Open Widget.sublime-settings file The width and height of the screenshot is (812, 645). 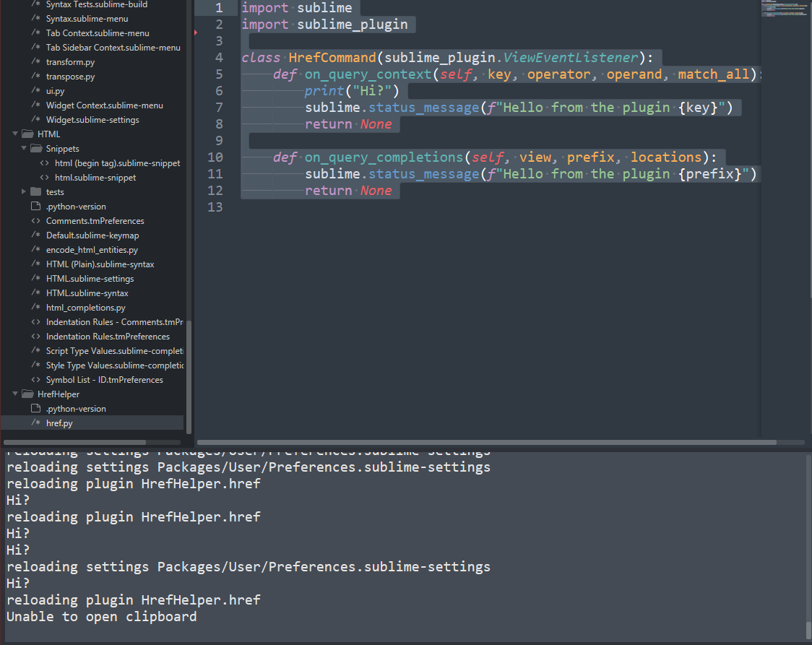click(x=92, y=120)
